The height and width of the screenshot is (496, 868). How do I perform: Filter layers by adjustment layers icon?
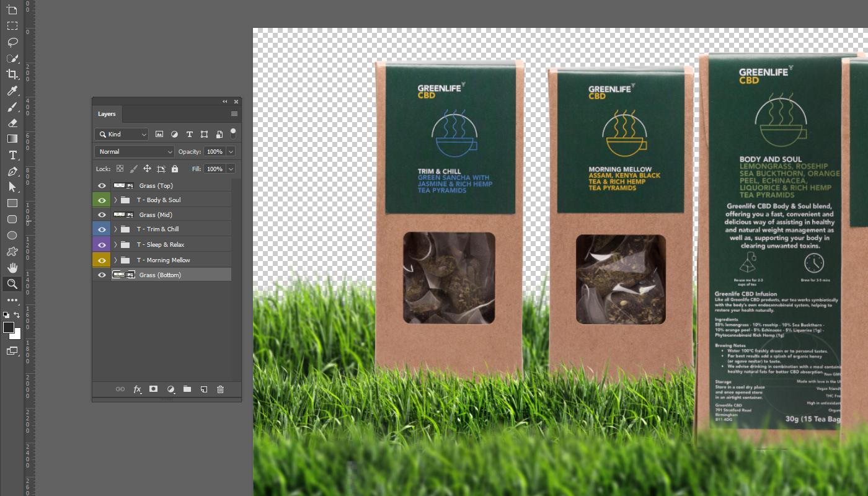[174, 135]
